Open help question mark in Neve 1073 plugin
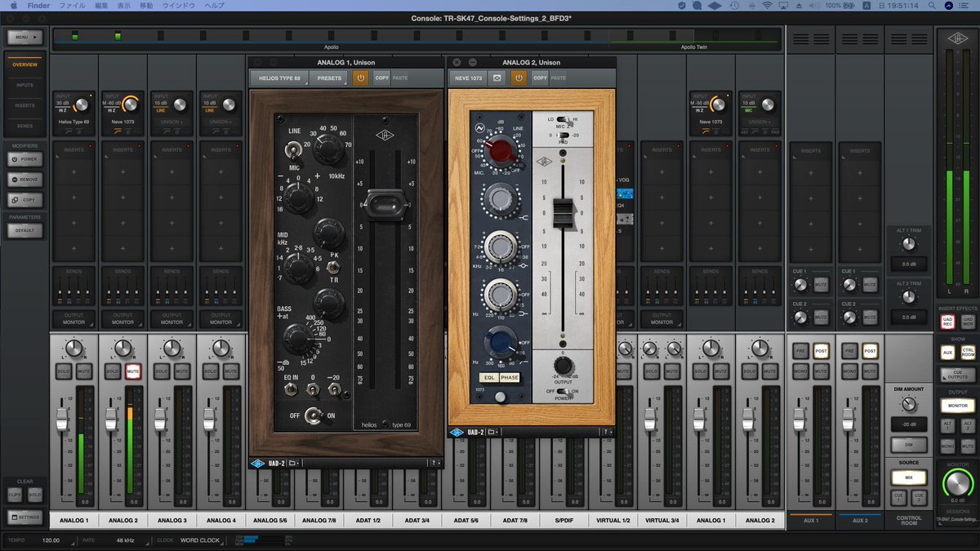 608,432
